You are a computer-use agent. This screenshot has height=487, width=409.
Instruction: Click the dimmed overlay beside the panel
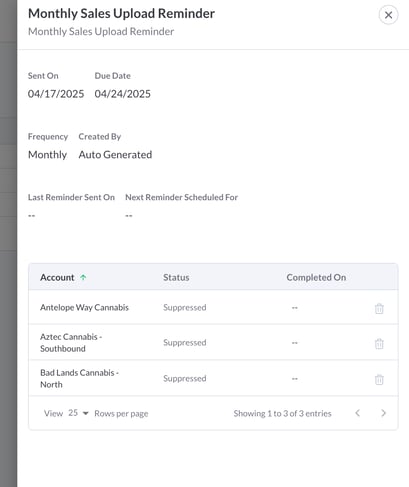(8, 243)
